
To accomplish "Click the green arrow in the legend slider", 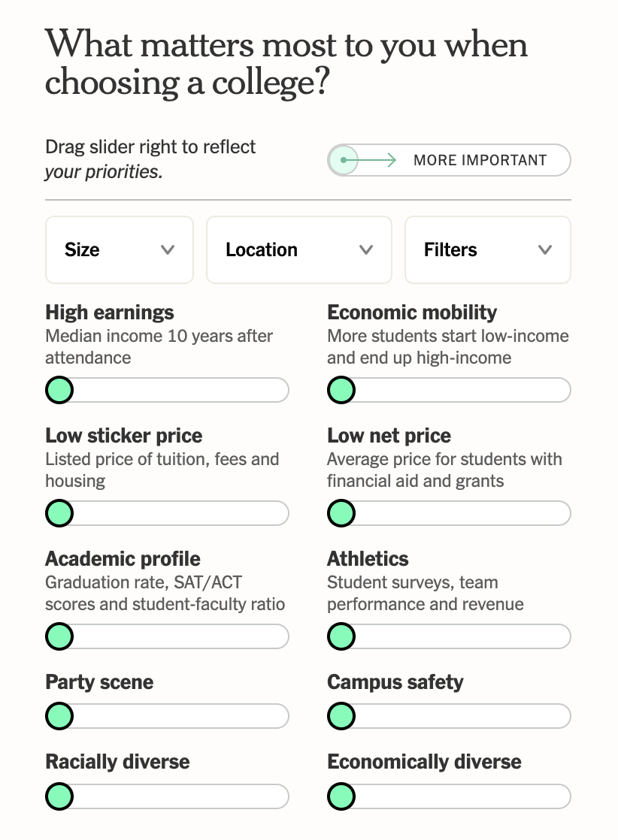I will click(373, 160).
